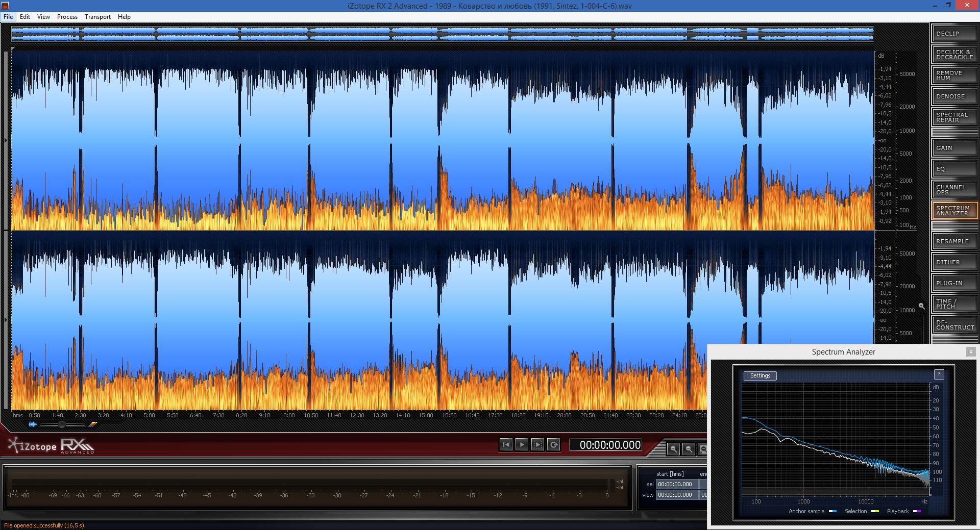Click the 20:00 mark on the time ruler

coord(564,415)
